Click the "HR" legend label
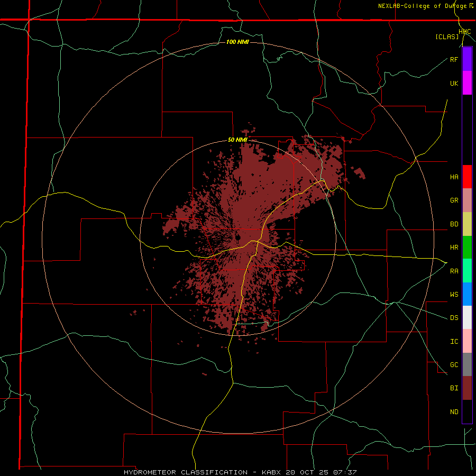This screenshot has width=476, height=476. (454, 248)
